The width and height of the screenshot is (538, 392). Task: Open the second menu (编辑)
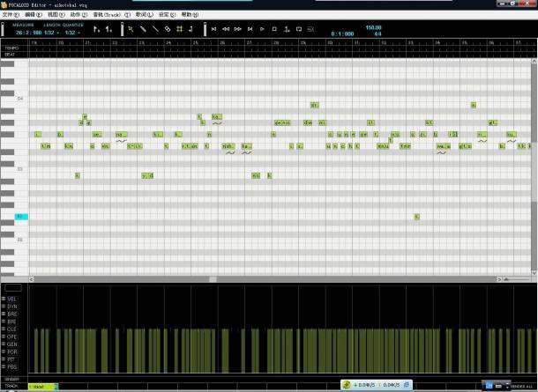tap(34, 15)
